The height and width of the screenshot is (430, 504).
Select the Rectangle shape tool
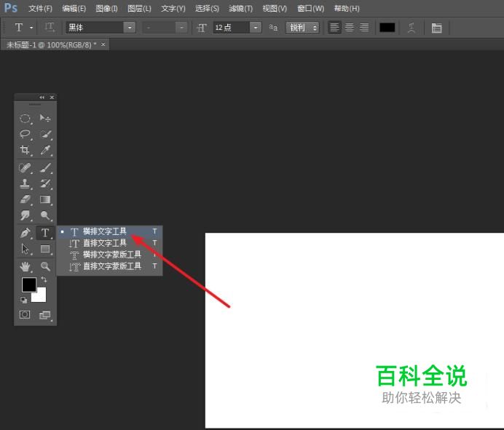(x=45, y=249)
